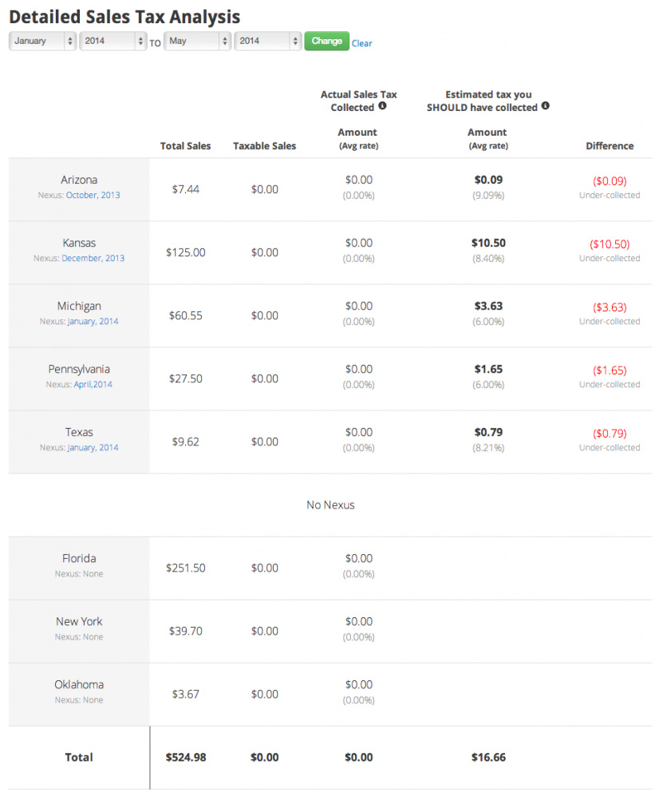Click the Difference column header

610,146
